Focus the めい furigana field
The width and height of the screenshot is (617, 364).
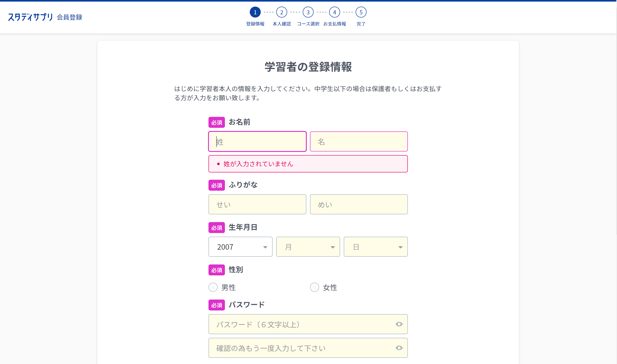(359, 204)
